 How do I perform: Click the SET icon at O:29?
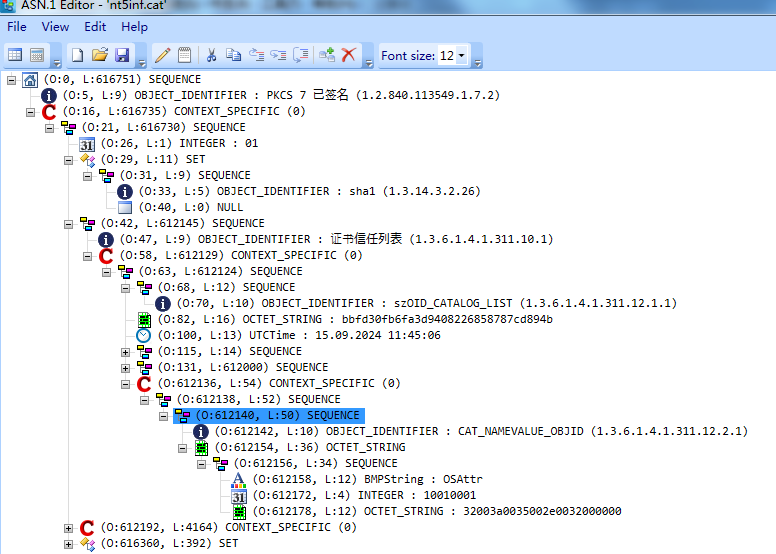point(87,160)
